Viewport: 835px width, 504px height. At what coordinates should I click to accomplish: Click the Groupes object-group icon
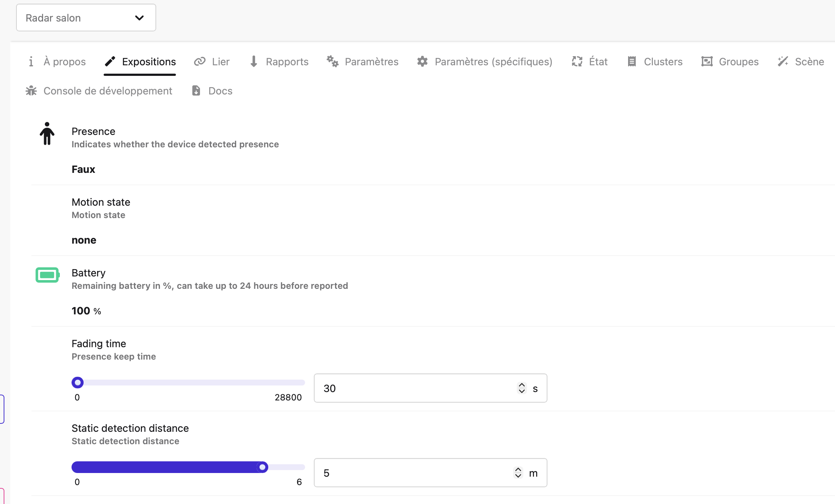[x=707, y=62]
